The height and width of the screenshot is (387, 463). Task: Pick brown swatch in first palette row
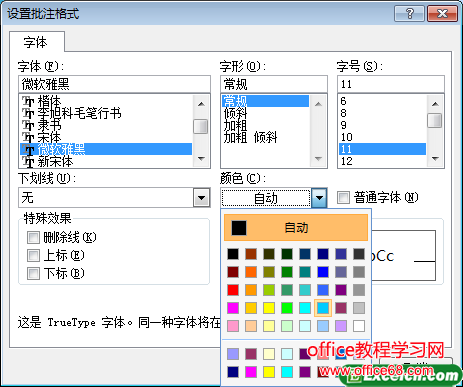[251, 254]
